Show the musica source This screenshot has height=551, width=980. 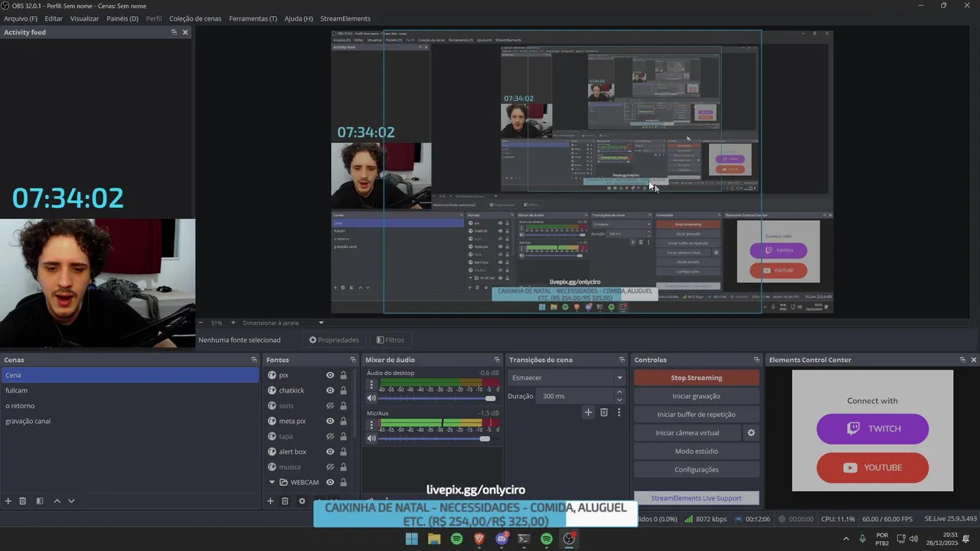pos(330,467)
